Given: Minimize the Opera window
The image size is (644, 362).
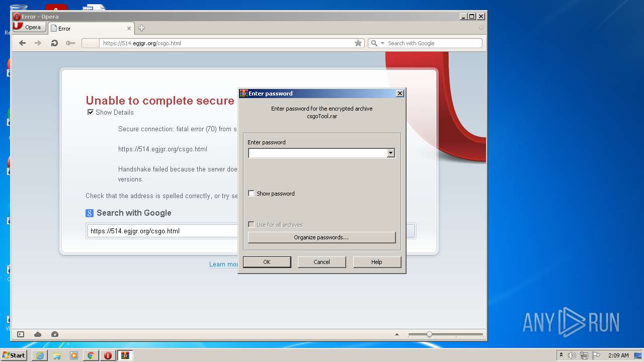Looking at the screenshot, I should [463, 17].
